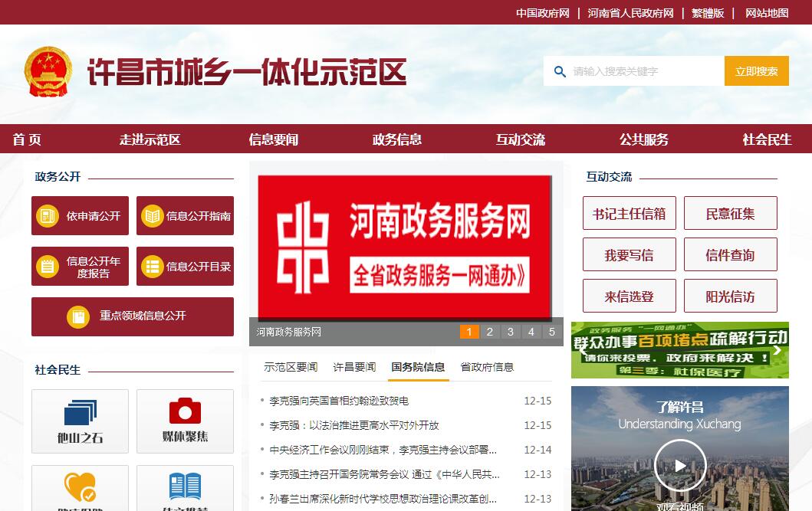Click the 群众办事百项堵点疏解行动 banner
Image resolution: width=812 pixels, height=511 pixels.
[x=680, y=350]
